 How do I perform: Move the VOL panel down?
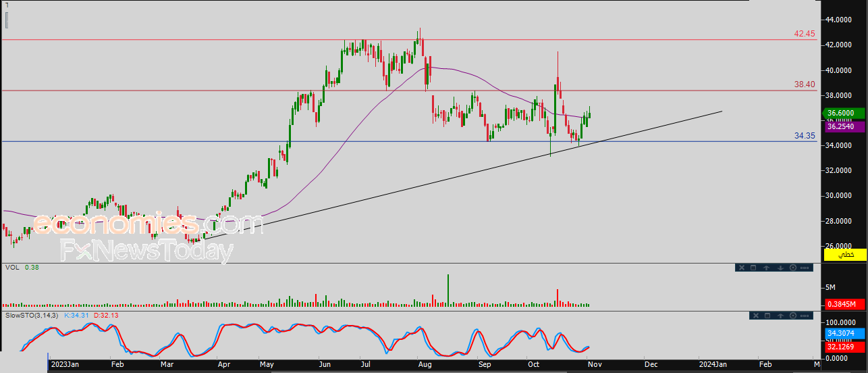780,268
